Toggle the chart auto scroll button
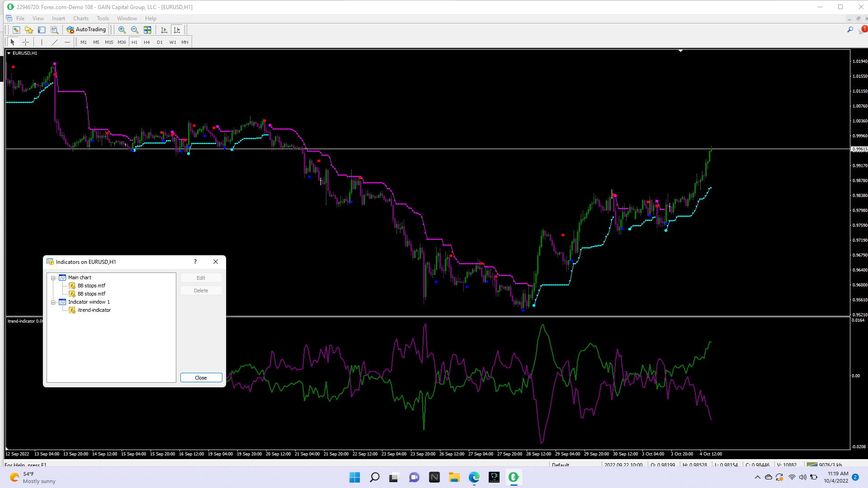868x488 pixels. 164,30
